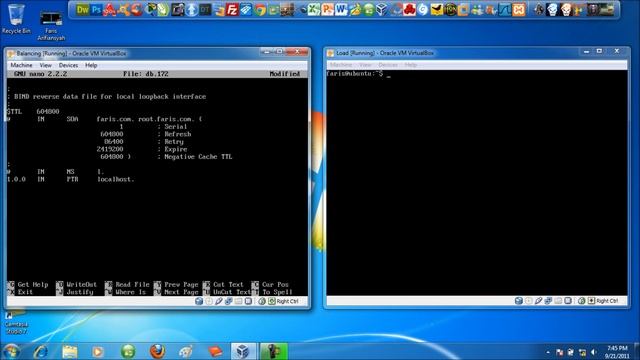Open the Recycle Bin desktop icon
Screen dimensions: 640x360
16,19
